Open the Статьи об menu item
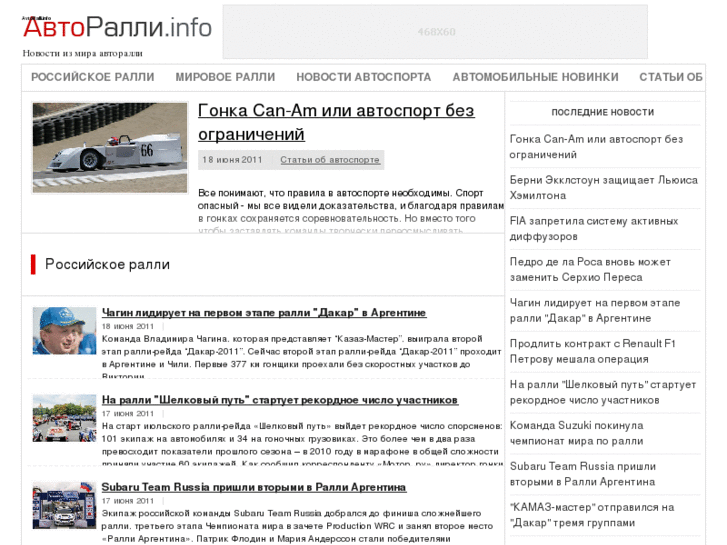 [x=671, y=77]
